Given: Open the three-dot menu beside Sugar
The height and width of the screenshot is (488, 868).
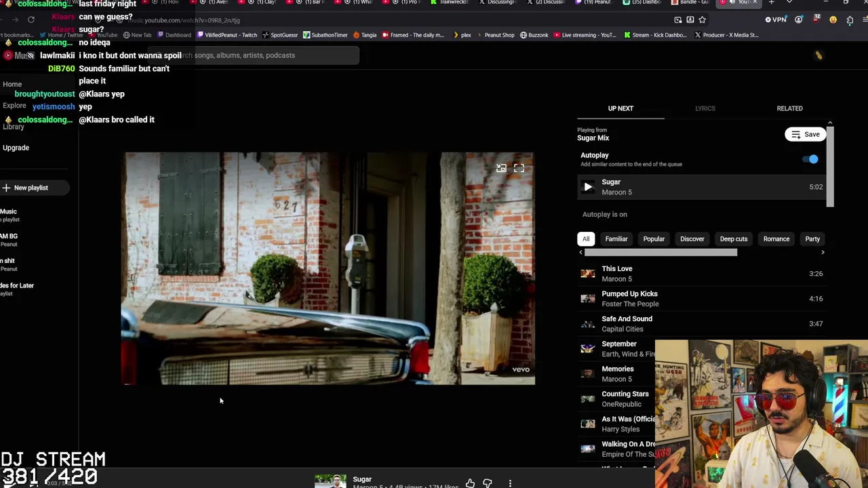Looking at the screenshot, I should (x=510, y=483).
